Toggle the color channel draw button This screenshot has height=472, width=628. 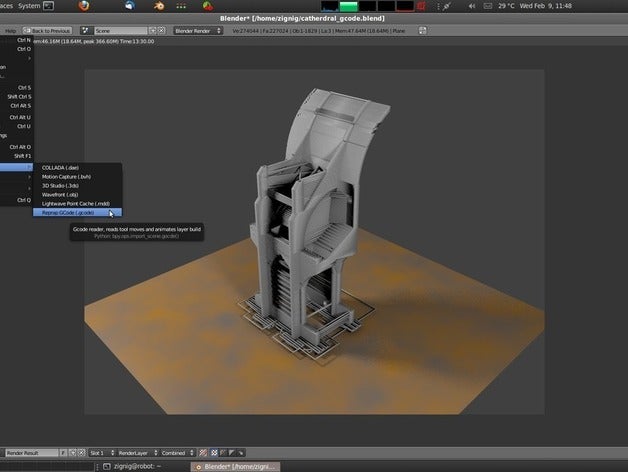click(213, 453)
